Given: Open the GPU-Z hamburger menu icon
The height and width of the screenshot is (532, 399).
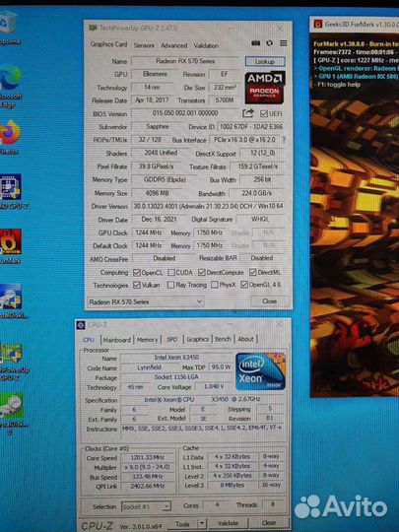Looking at the screenshot, I should (x=284, y=43).
